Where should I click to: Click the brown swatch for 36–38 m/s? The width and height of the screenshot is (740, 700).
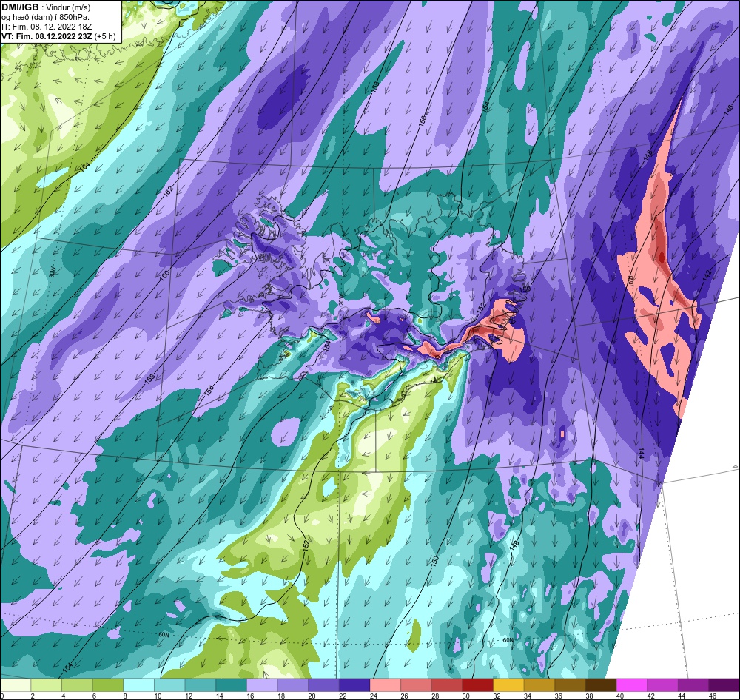point(571,684)
